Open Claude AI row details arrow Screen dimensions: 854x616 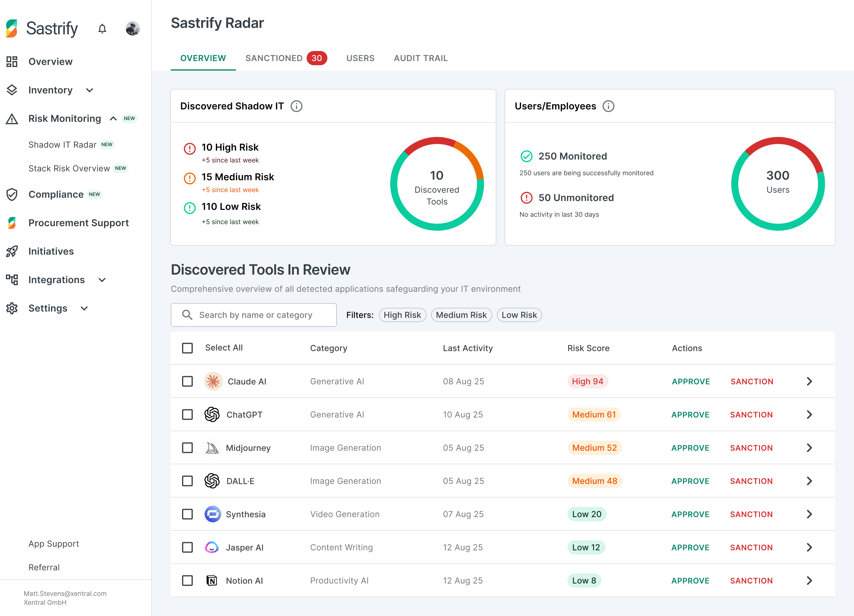click(809, 382)
